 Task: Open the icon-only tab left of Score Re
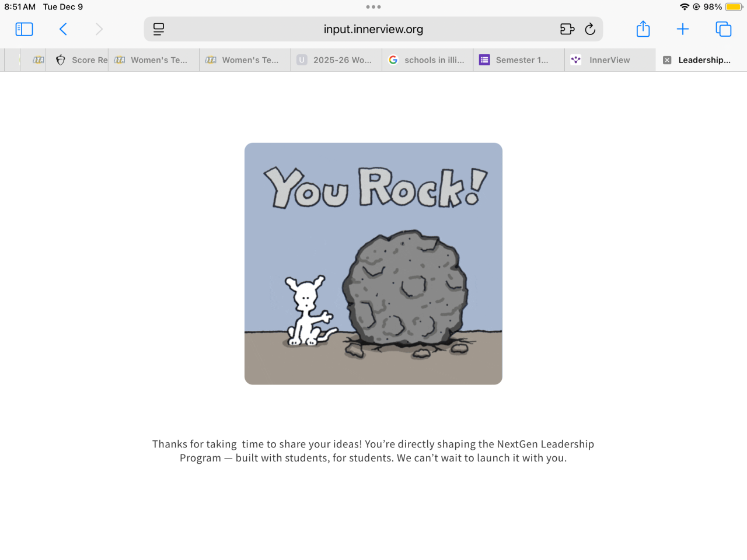coord(33,60)
